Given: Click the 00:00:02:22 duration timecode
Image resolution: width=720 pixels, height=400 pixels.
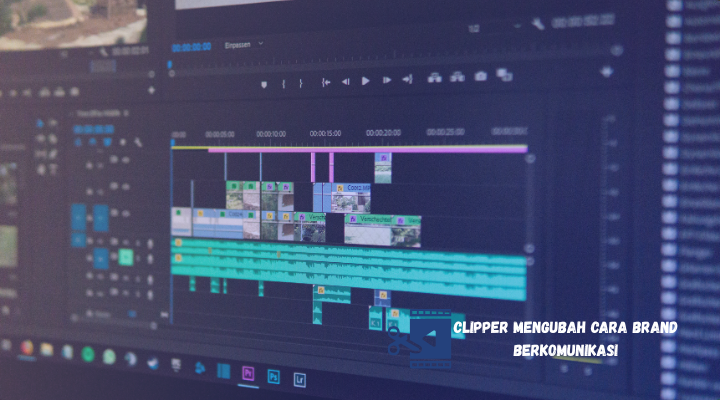Looking at the screenshot, I should click(x=583, y=22).
